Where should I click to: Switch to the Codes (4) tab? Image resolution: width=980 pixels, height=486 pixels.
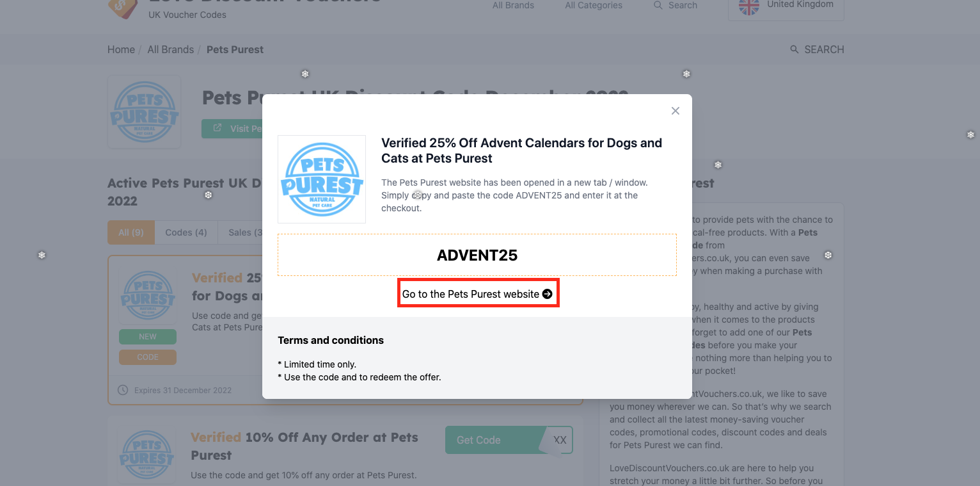pos(186,232)
